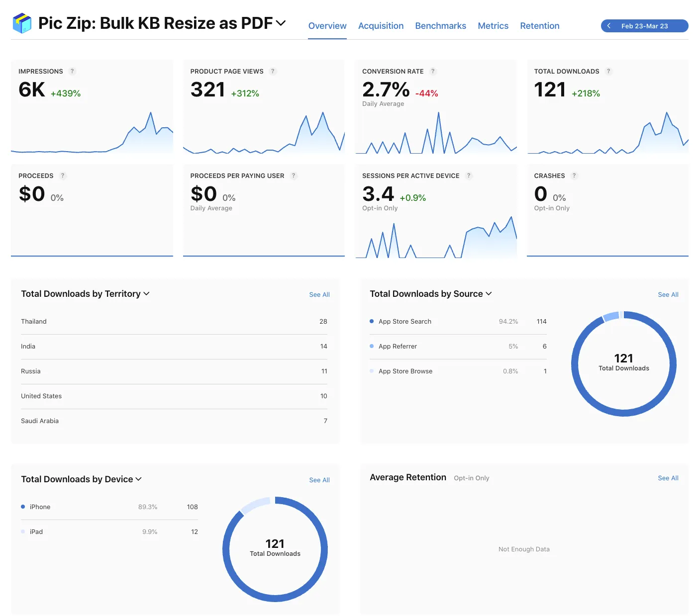Toggle the App Store Search legend dot
The width and height of the screenshot is (700, 616).
[x=372, y=321]
